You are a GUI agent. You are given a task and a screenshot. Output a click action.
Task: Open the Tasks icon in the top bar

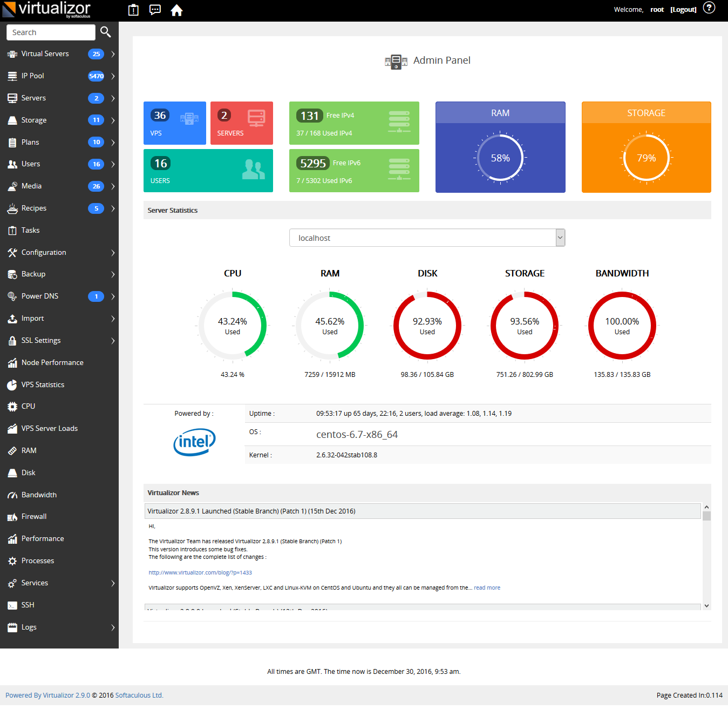133,10
